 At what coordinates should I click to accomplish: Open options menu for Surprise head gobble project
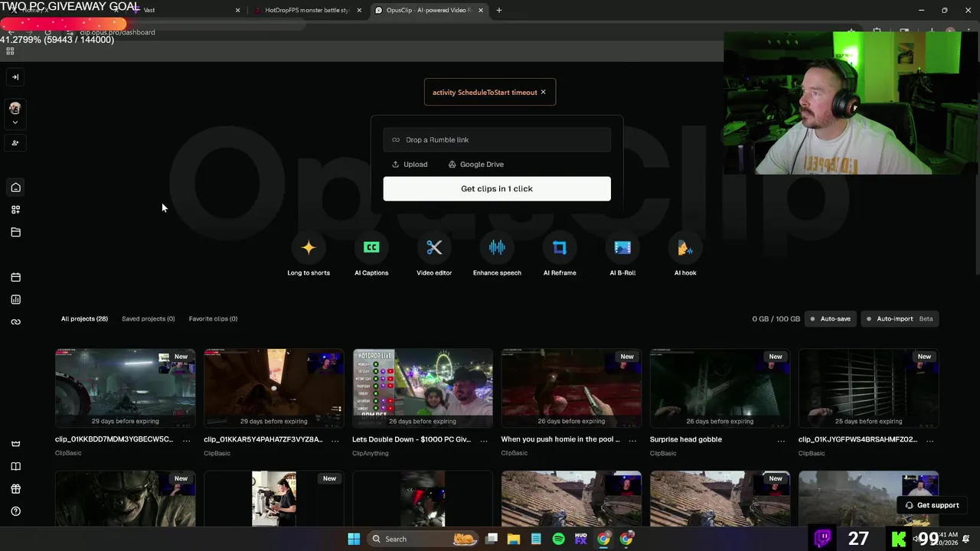[781, 440]
